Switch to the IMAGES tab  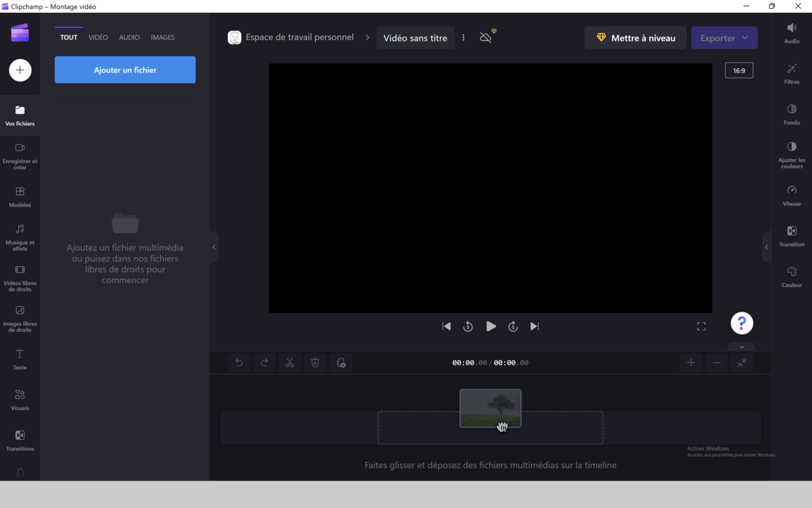click(162, 37)
